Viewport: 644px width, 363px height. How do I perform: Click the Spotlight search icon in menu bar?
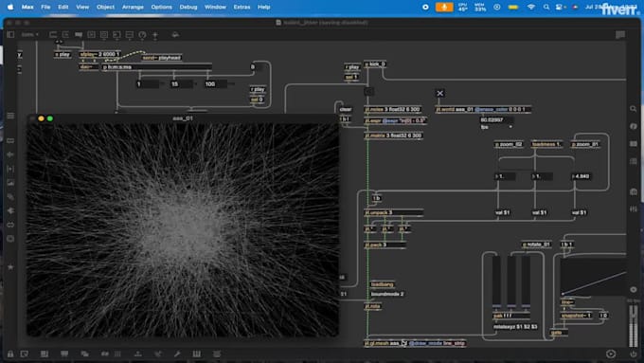546,7
